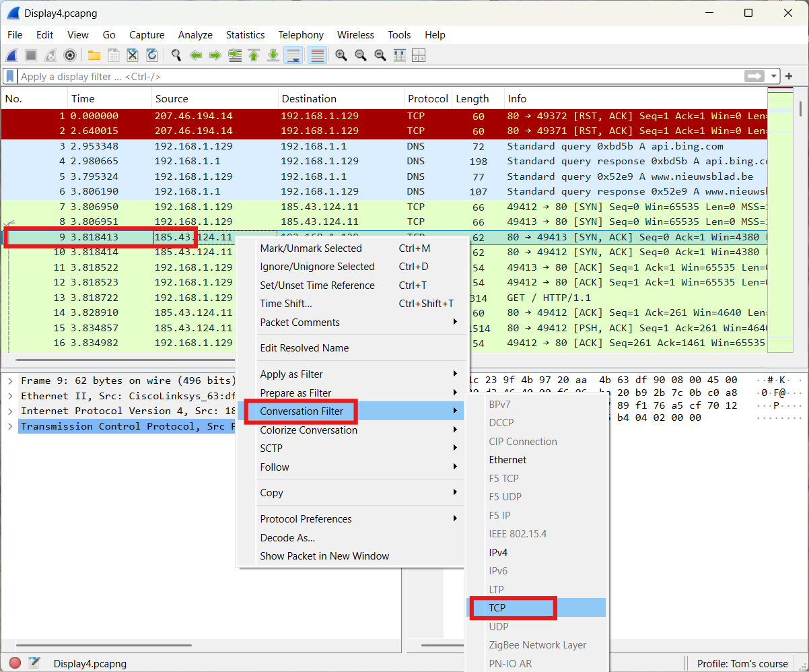Go forward to next packet arrow
Screen dimensions: 809x672
tap(215, 55)
